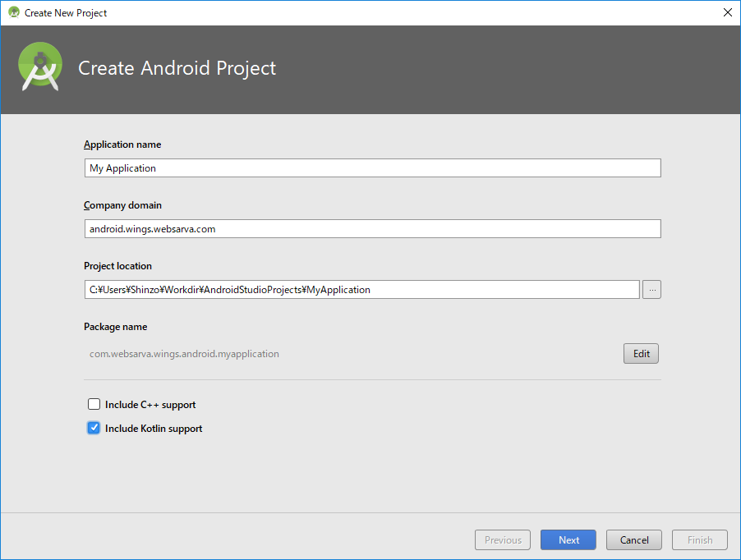Click the Company domain text field
The width and height of the screenshot is (741, 560).
tap(329, 228)
